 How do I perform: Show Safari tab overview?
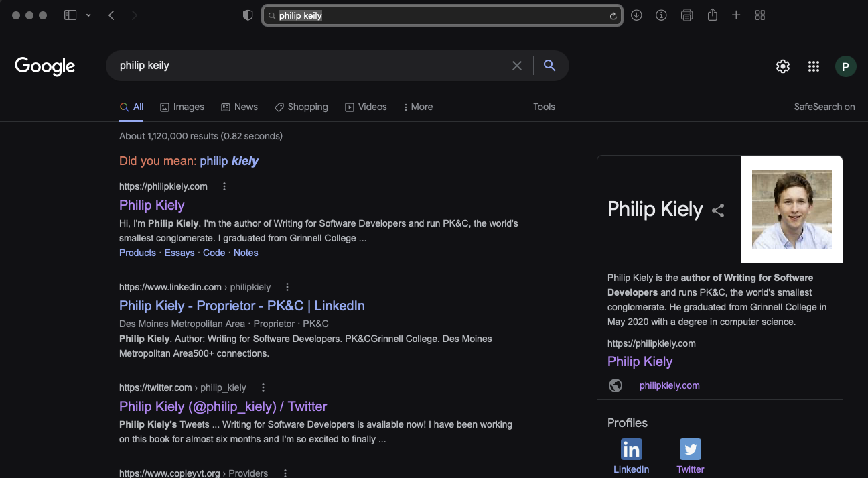pos(760,15)
